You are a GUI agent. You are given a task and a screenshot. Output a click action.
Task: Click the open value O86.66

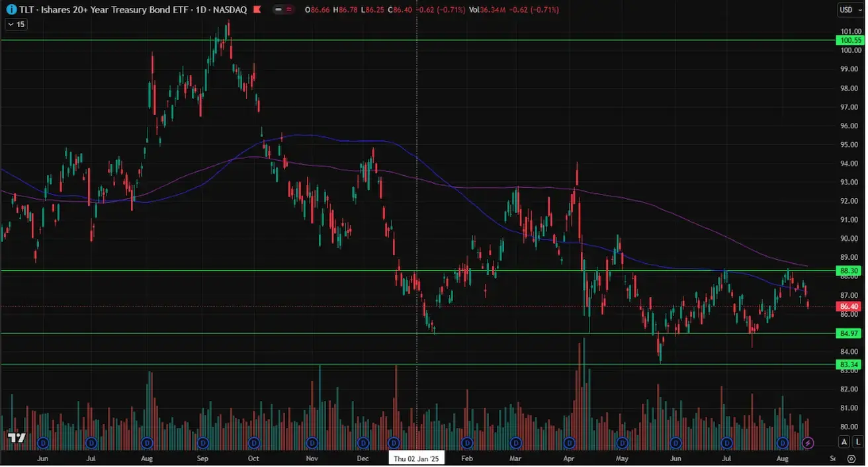(318, 10)
